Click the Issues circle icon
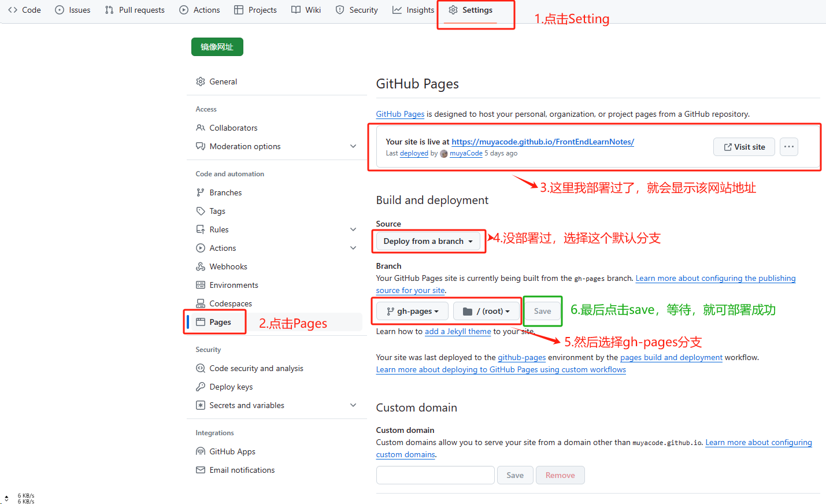The image size is (826, 504). (x=60, y=10)
